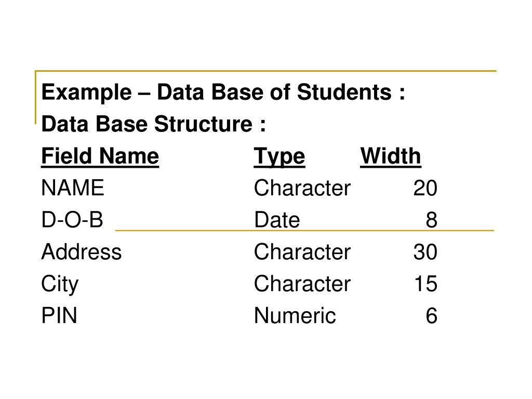
Task: Select the 'Data Base Structure :' heading
Action: click(153, 124)
